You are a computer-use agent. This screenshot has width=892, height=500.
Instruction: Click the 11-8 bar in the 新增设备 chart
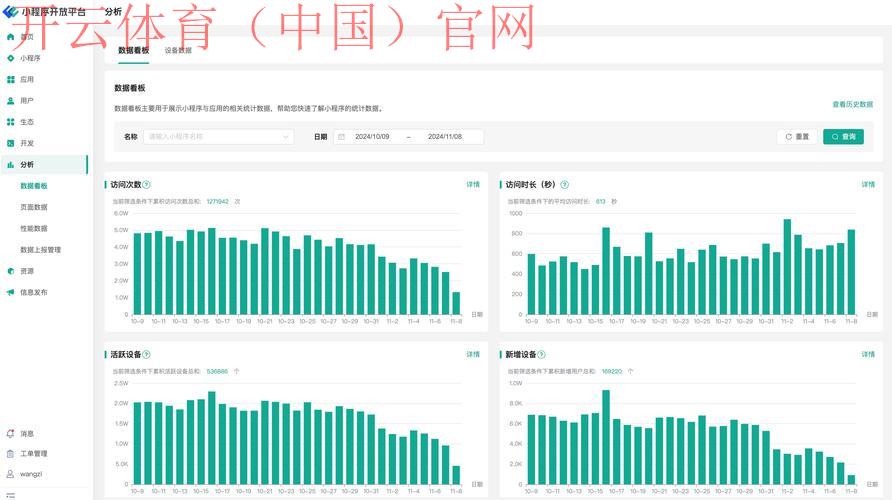tap(851, 480)
